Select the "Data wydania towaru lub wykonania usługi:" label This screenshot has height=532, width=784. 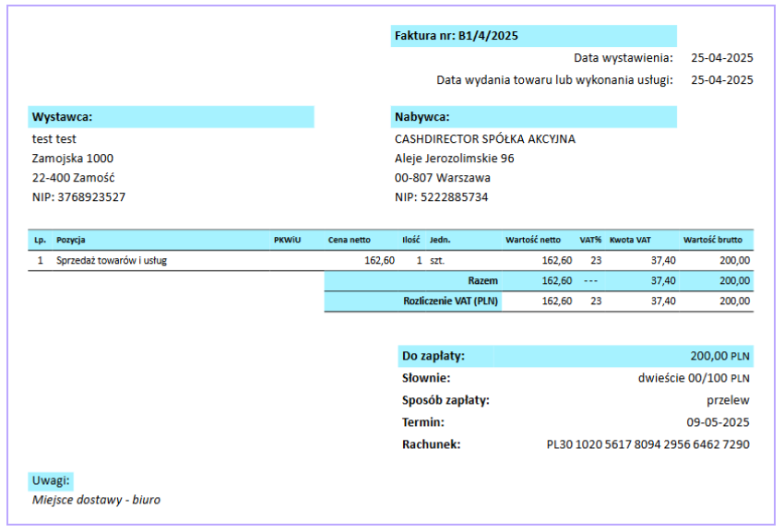[554, 80]
